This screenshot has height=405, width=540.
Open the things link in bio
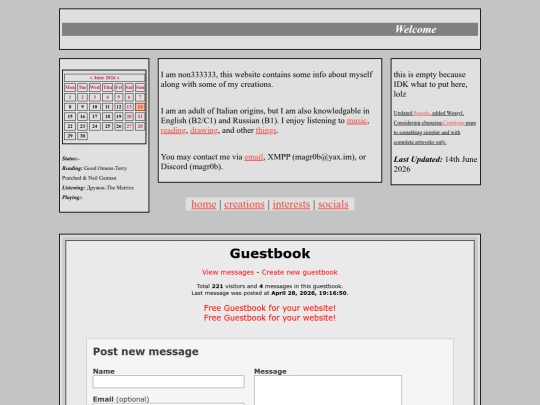pos(266,130)
